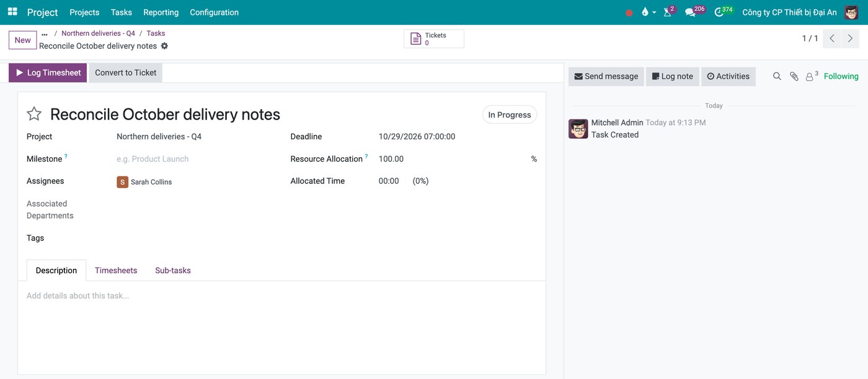
Task: Click the paperclip attachments icon
Action: [794, 76]
